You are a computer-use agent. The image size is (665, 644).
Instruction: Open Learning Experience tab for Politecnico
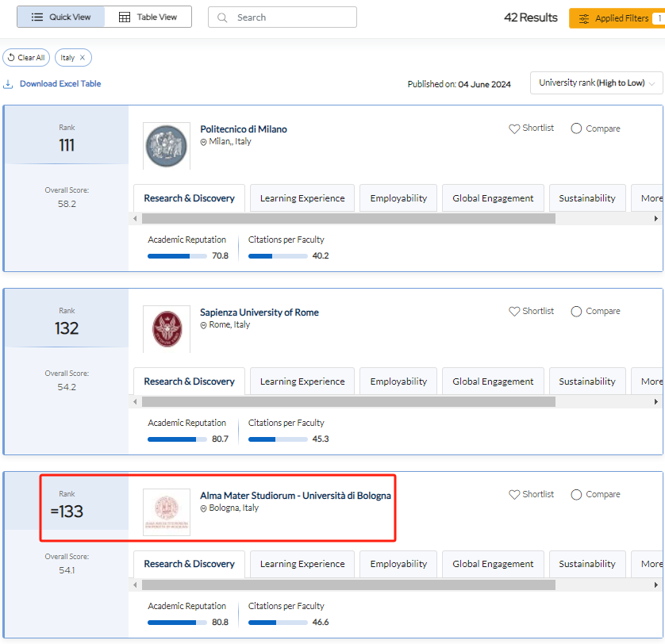click(302, 198)
